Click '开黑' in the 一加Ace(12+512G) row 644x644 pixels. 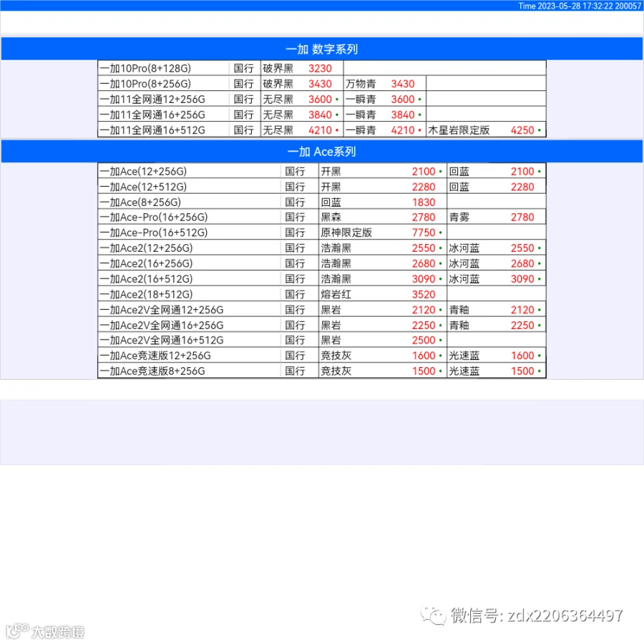[331, 187]
